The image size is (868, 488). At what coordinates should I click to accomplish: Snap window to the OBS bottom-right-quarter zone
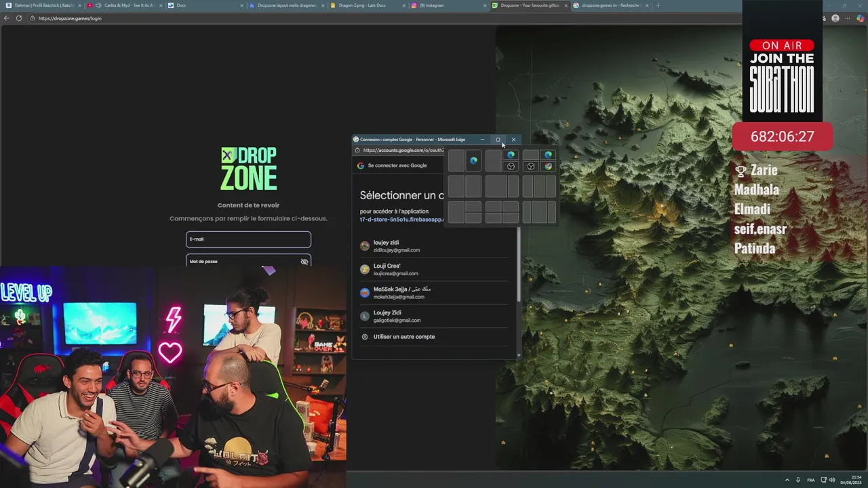click(x=511, y=167)
